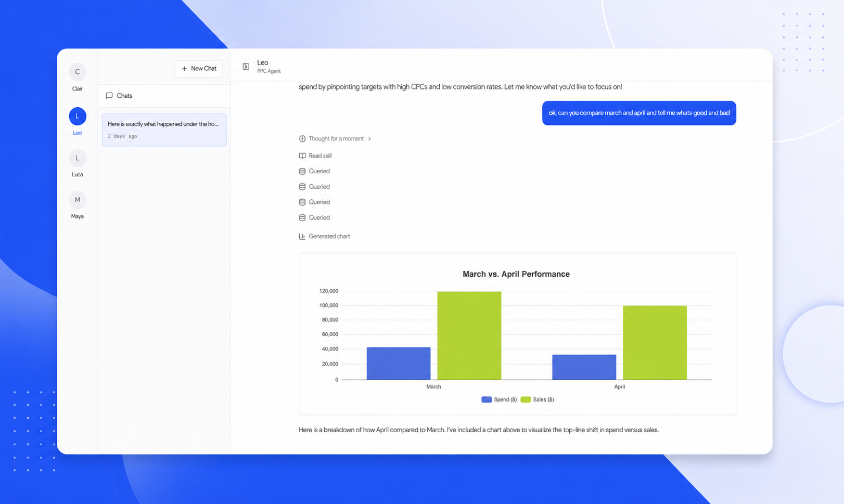Viewport: 844px width, 504px height.
Task: Click the Chats speech bubble icon
Action: point(109,96)
